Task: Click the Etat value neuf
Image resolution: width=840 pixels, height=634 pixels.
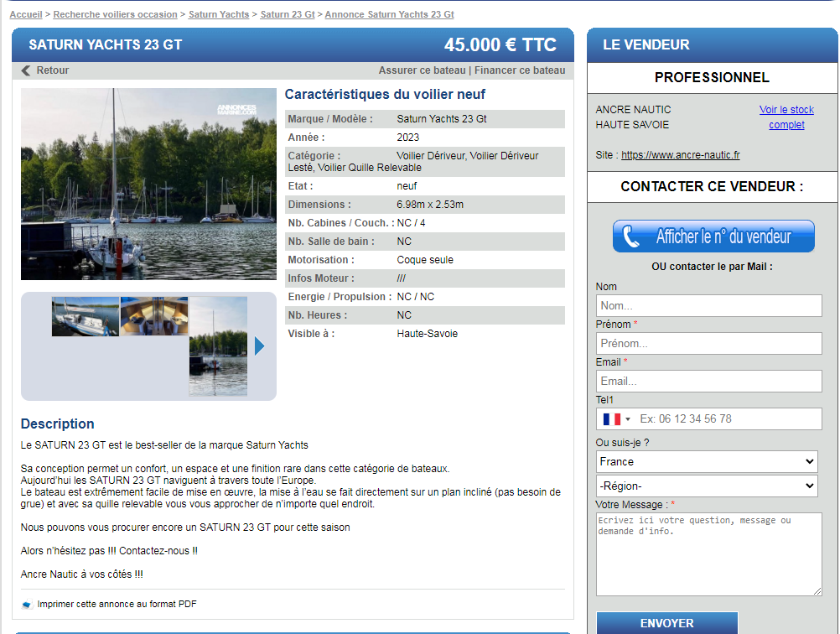Action: [x=407, y=186]
